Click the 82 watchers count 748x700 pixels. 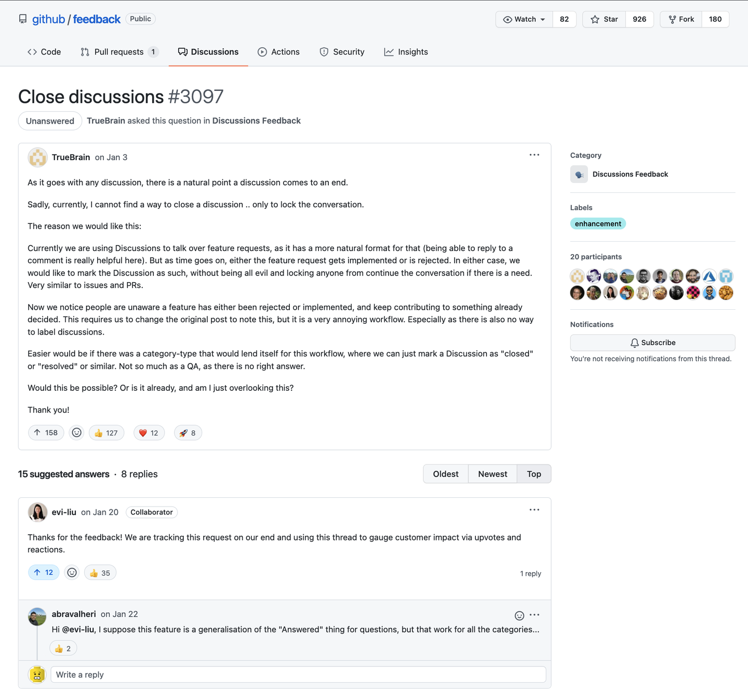[x=564, y=19]
